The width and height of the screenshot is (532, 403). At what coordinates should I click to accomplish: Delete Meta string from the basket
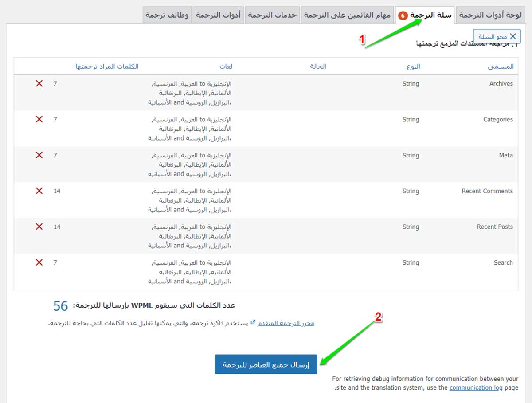39,155
